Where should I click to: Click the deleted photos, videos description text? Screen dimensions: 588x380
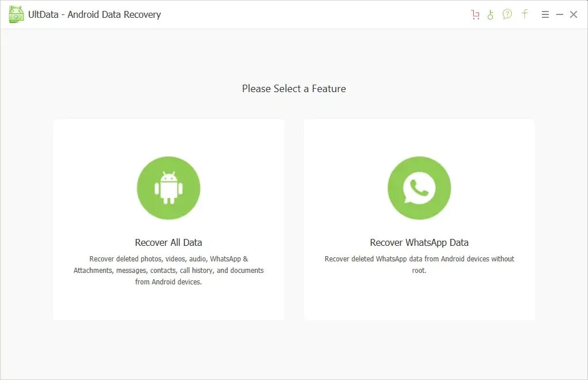coord(168,270)
